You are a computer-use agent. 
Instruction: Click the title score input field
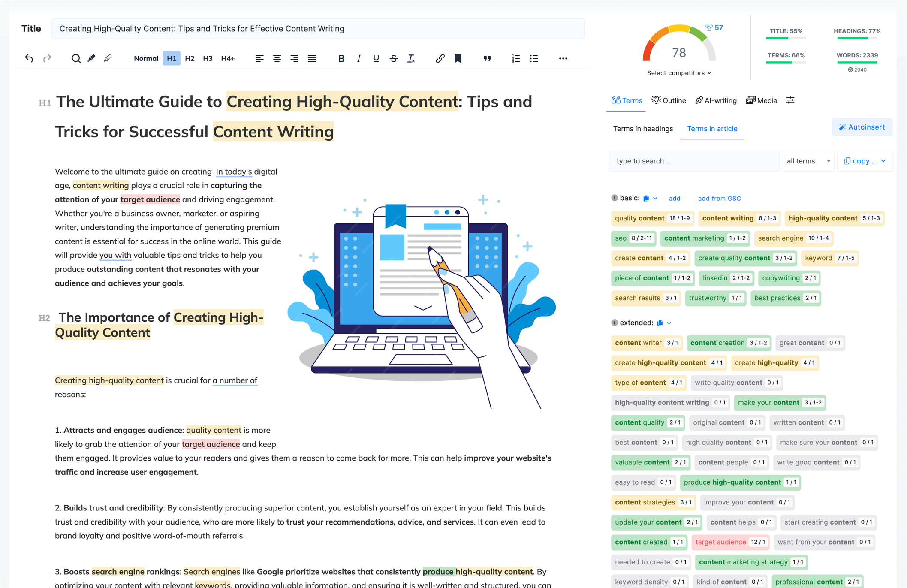point(784,32)
